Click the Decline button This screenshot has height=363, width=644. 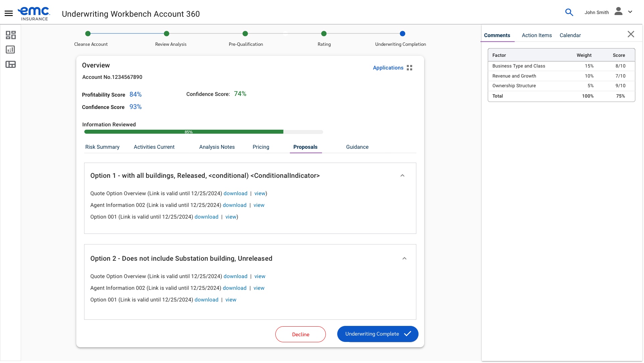click(x=300, y=334)
